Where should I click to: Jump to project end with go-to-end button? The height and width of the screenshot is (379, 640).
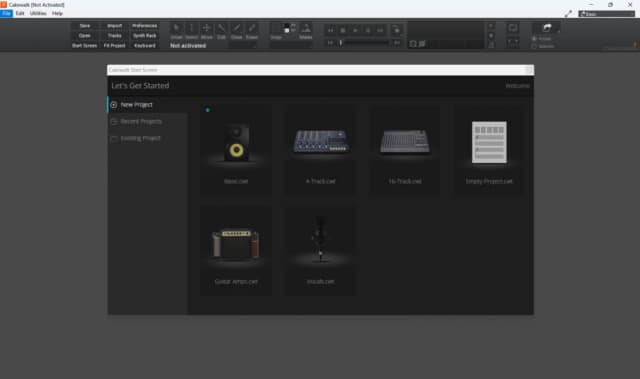(x=396, y=42)
